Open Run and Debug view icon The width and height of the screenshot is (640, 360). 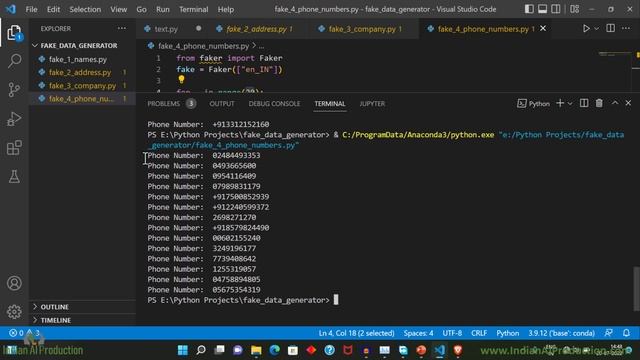14,119
